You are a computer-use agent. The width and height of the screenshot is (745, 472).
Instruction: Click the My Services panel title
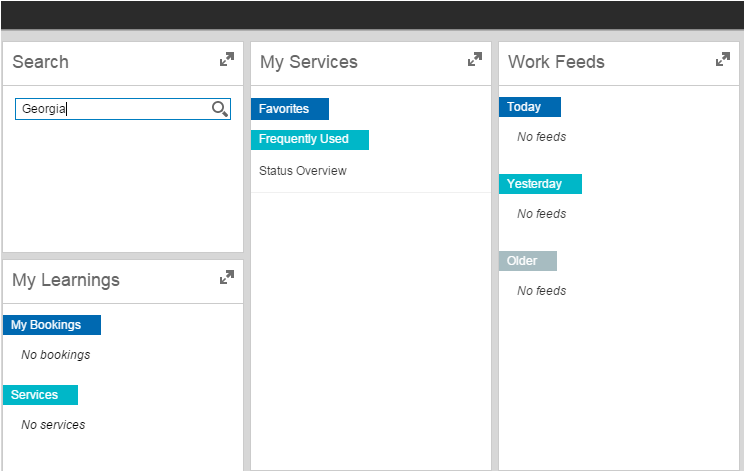tap(309, 62)
